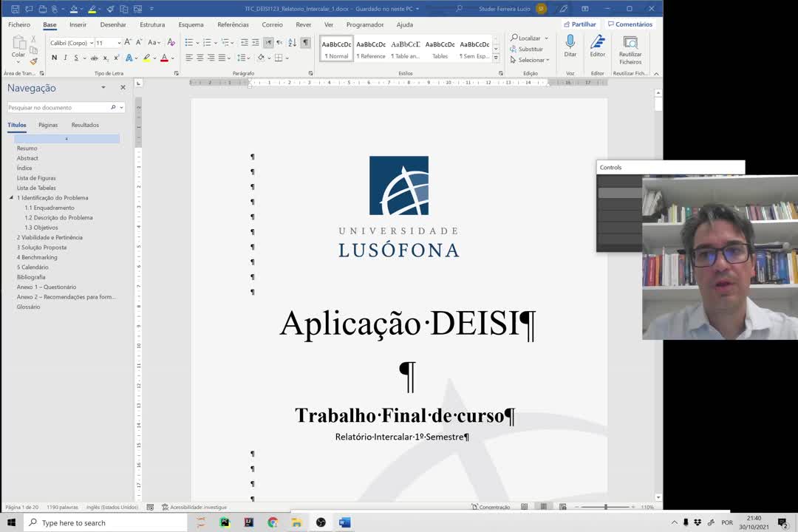Close the Navegação pane

(123, 88)
